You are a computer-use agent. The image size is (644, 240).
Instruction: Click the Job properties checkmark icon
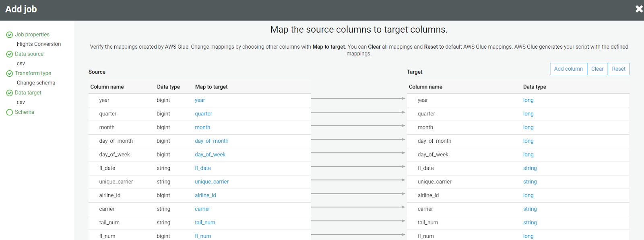[x=10, y=35]
